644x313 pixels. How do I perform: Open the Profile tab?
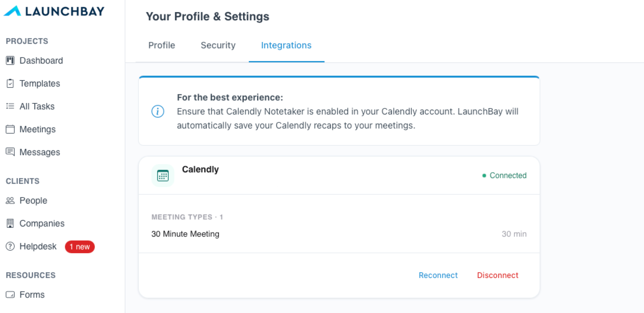click(162, 45)
